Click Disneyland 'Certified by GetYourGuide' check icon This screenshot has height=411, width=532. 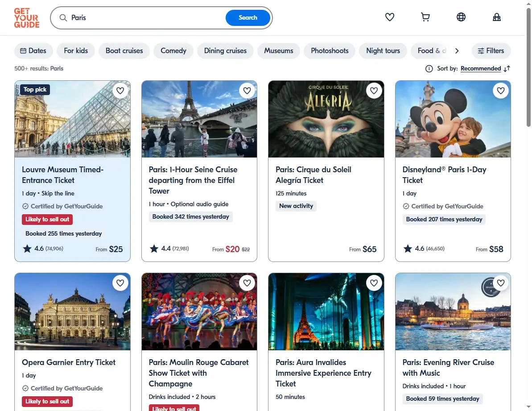406,206
